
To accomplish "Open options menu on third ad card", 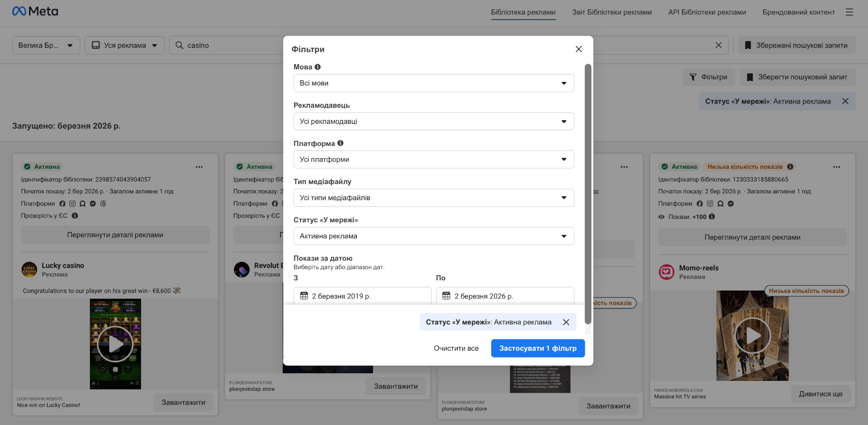I will click(x=624, y=167).
